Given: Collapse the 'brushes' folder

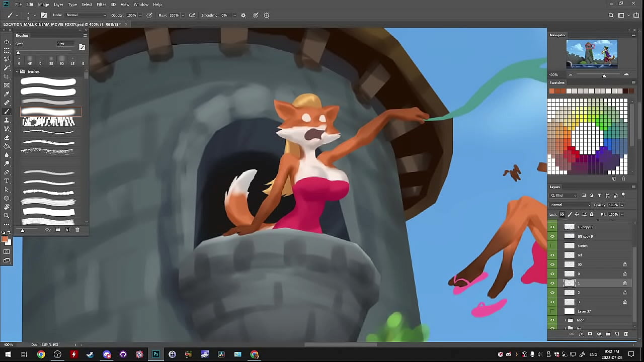Looking at the screenshot, I should pyautogui.click(x=17, y=72).
